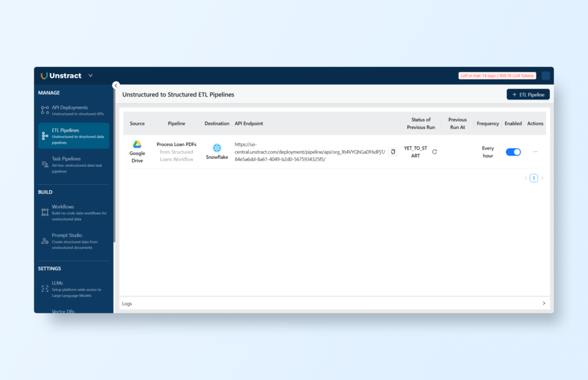
Task: Click the + ETL Pipeline button
Action: (528, 94)
